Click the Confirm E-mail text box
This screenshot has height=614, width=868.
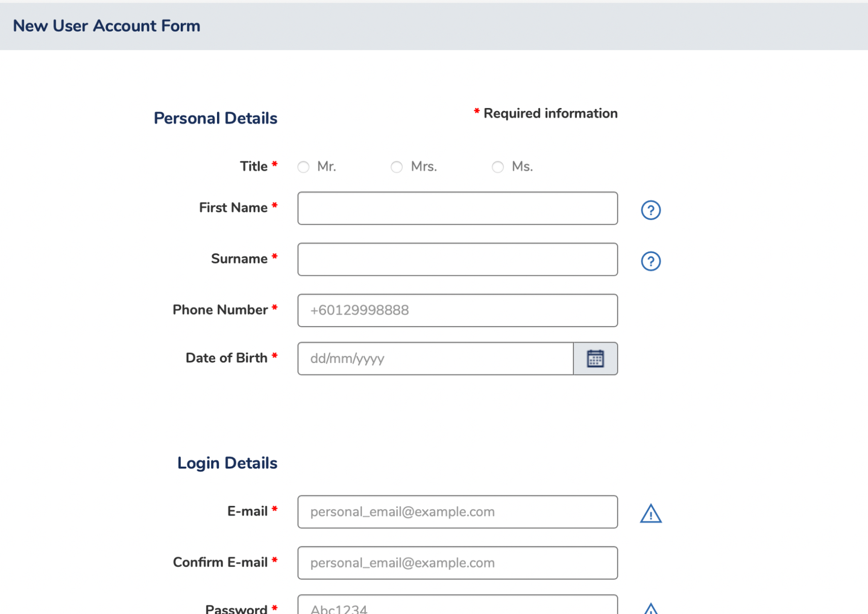click(x=457, y=563)
